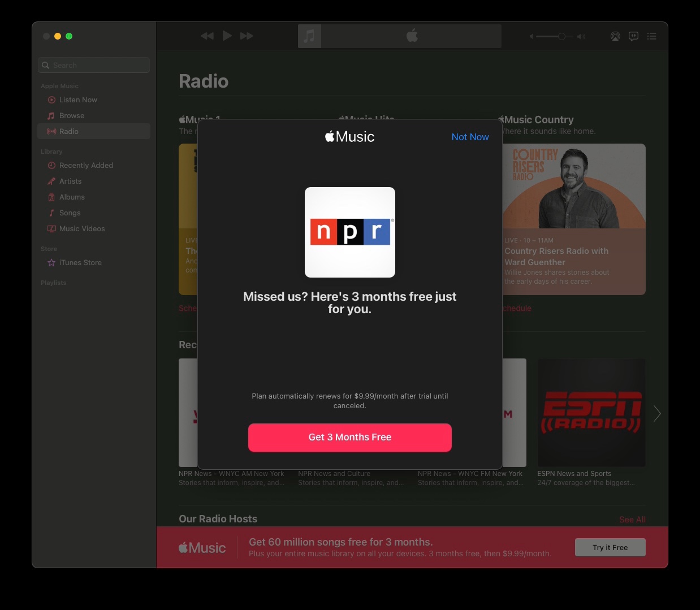Dismiss the offer with Not Now

[470, 137]
